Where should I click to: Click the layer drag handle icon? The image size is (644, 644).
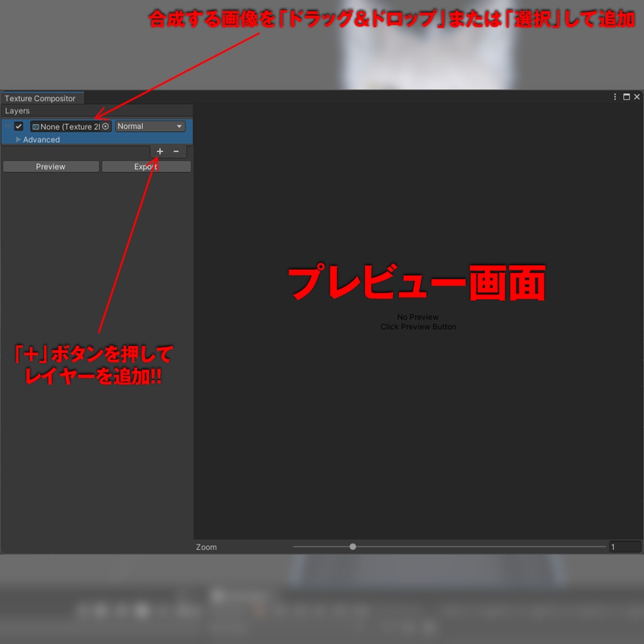pyautogui.click(x=7, y=126)
